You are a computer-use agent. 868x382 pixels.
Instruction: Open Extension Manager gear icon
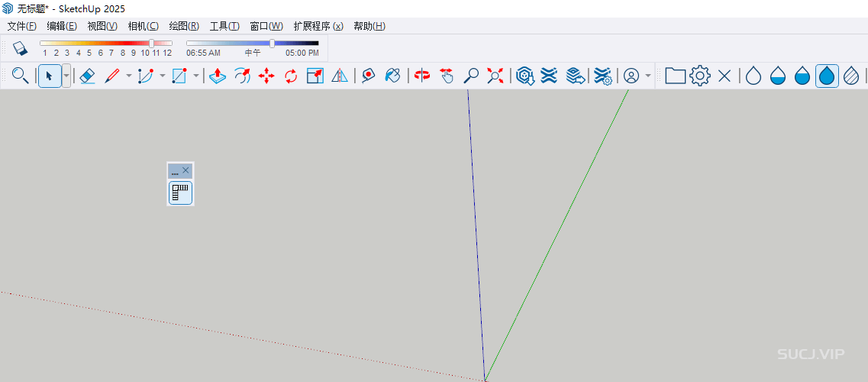pyautogui.click(x=602, y=76)
